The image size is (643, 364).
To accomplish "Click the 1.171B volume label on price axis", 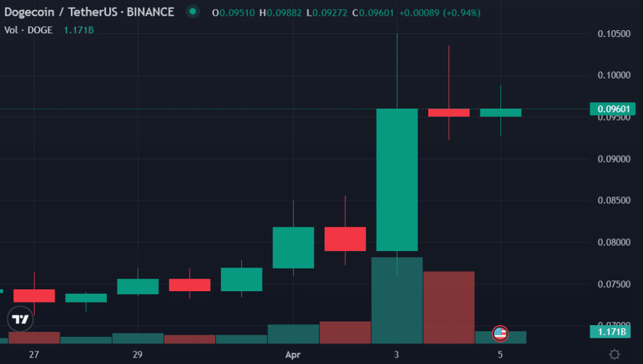I will click(x=610, y=331).
